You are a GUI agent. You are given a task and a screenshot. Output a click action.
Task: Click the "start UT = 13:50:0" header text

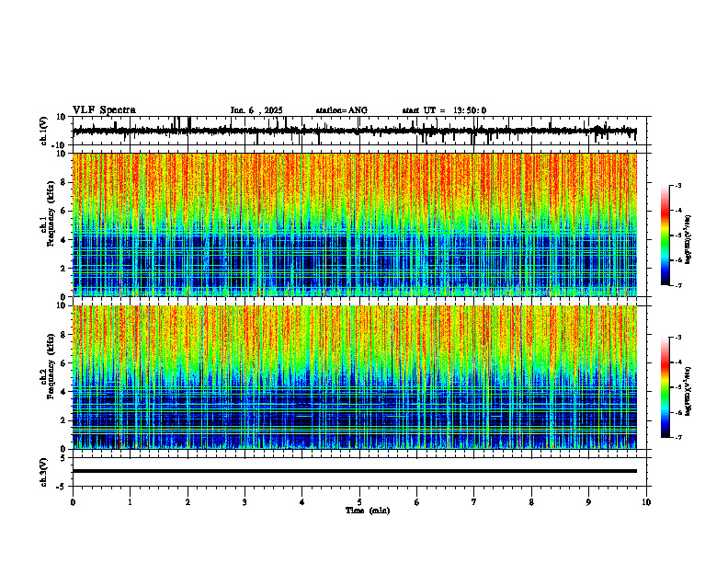tap(444, 110)
